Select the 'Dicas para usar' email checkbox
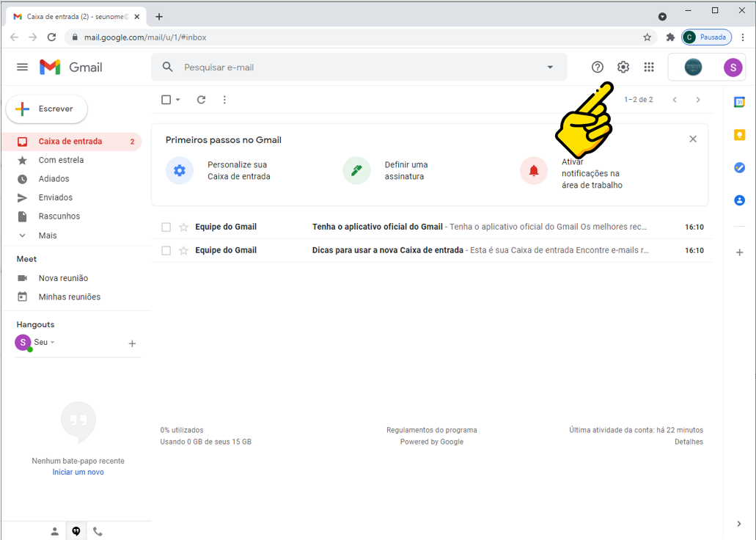 166,250
